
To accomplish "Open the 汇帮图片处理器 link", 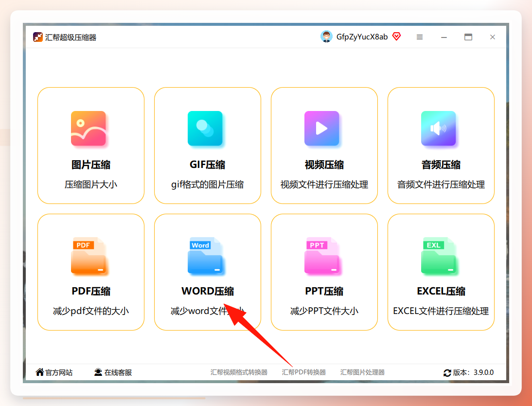I will [x=362, y=372].
